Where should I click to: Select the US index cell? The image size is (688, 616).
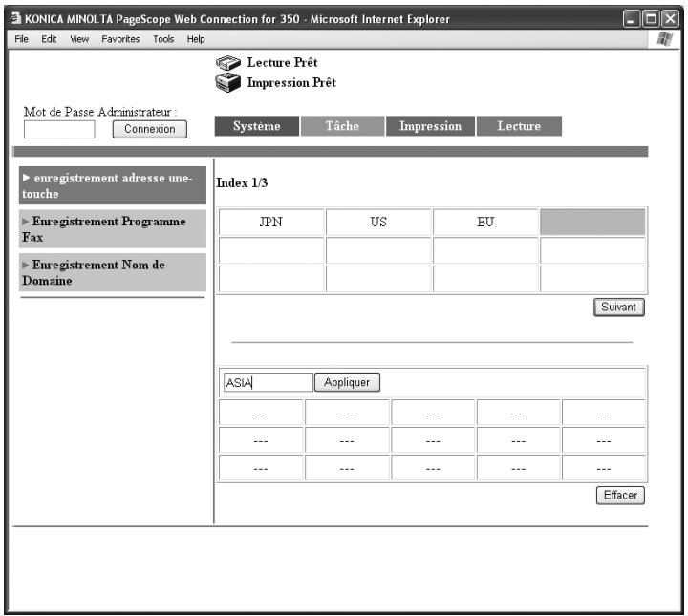(378, 222)
